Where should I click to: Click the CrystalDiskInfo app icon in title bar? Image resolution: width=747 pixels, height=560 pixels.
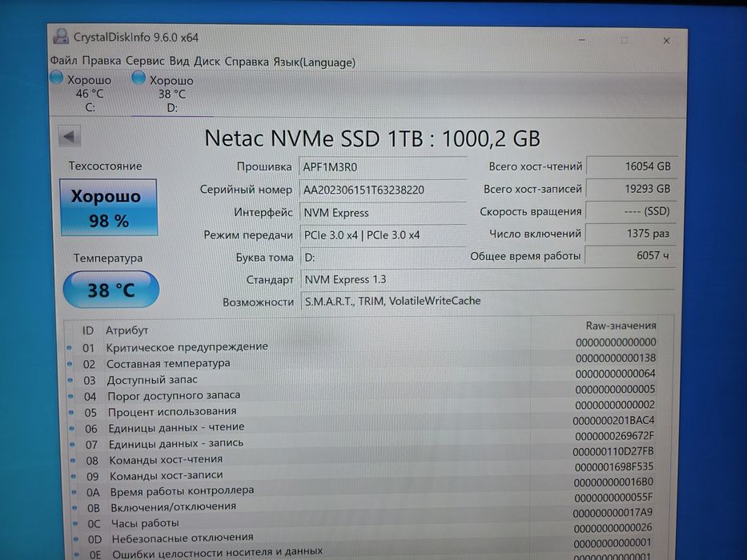[x=61, y=37]
